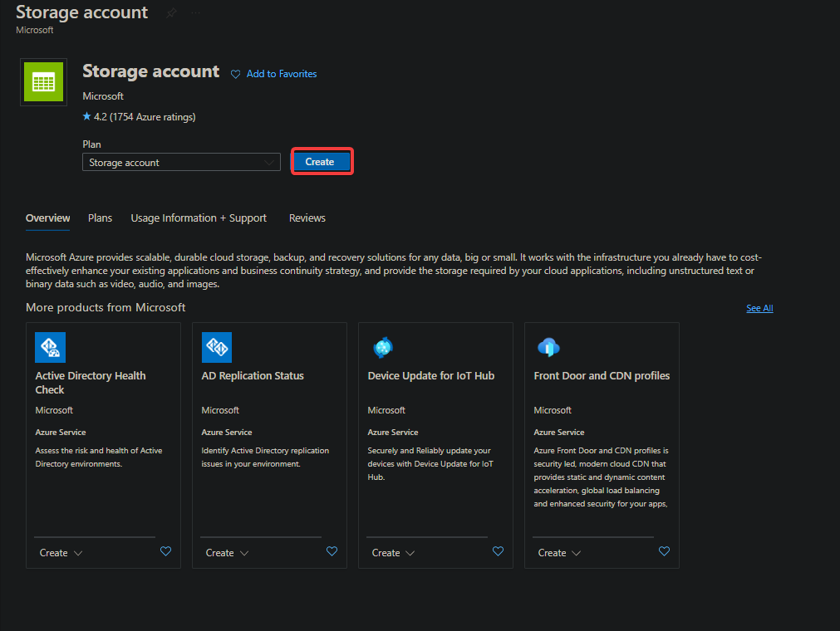This screenshot has width=840, height=631.
Task: Open Active Directory Health Check title
Action: point(91,383)
